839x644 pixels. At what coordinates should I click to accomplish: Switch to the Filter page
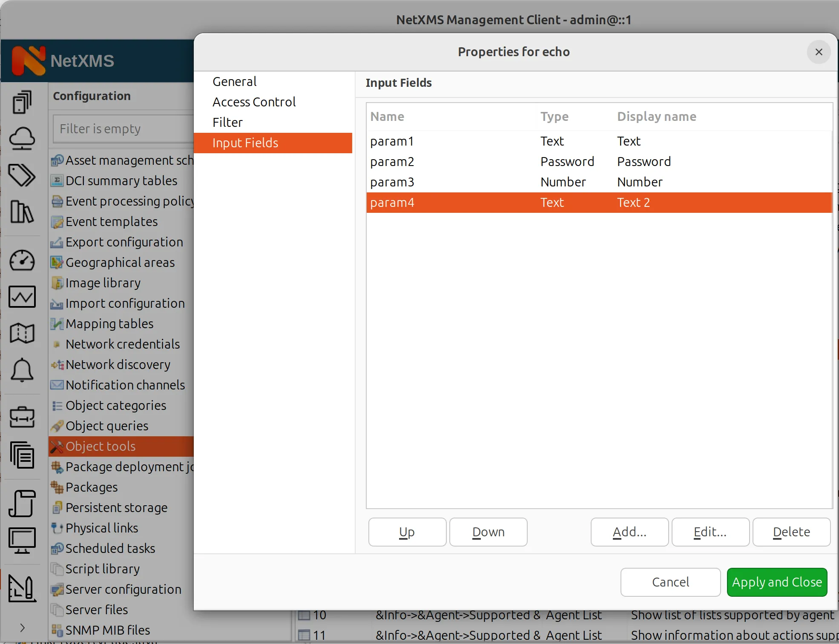228,122
